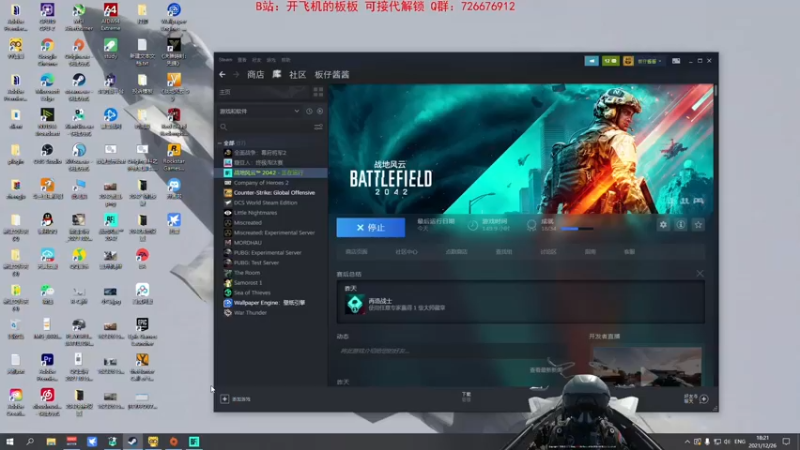Click Sea of Thieves game icon
800x450 pixels.
click(x=228, y=293)
